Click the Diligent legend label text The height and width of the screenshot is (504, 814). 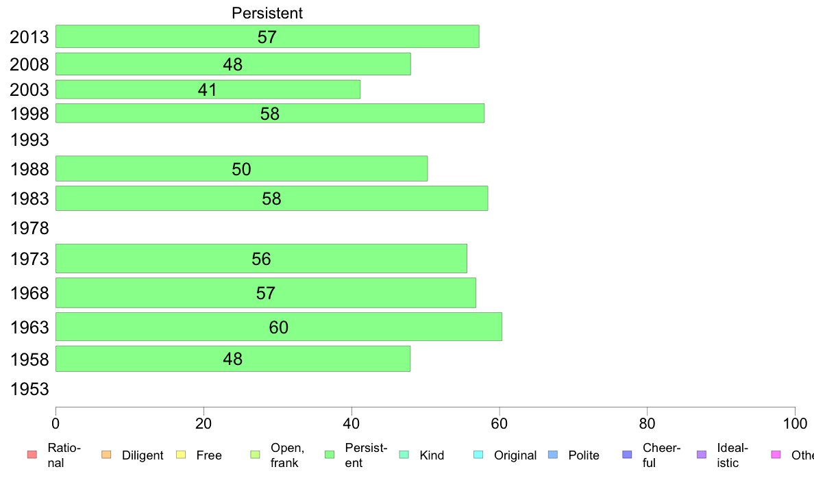coord(143,455)
